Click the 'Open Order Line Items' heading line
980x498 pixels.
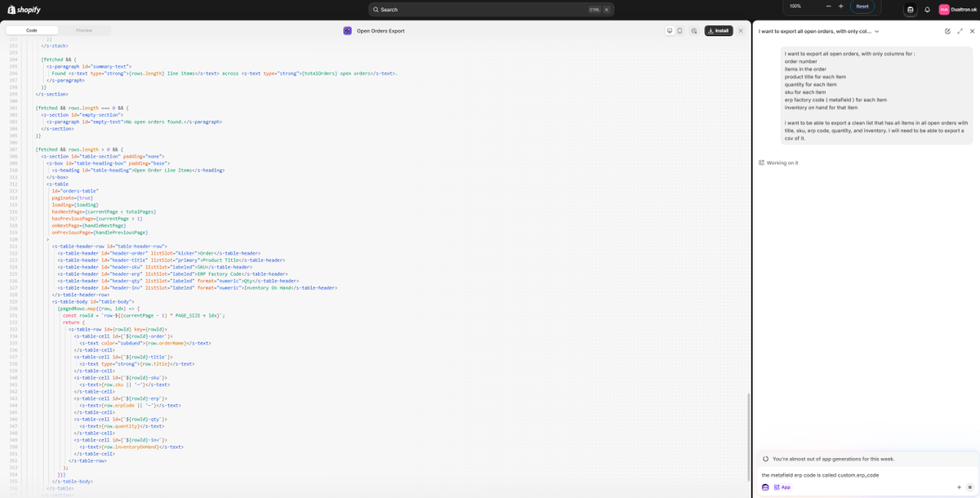(138, 171)
